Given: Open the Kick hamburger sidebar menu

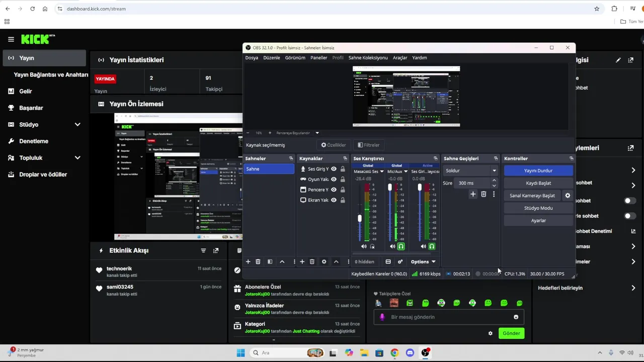Looking at the screenshot, I should click(11, 39).
